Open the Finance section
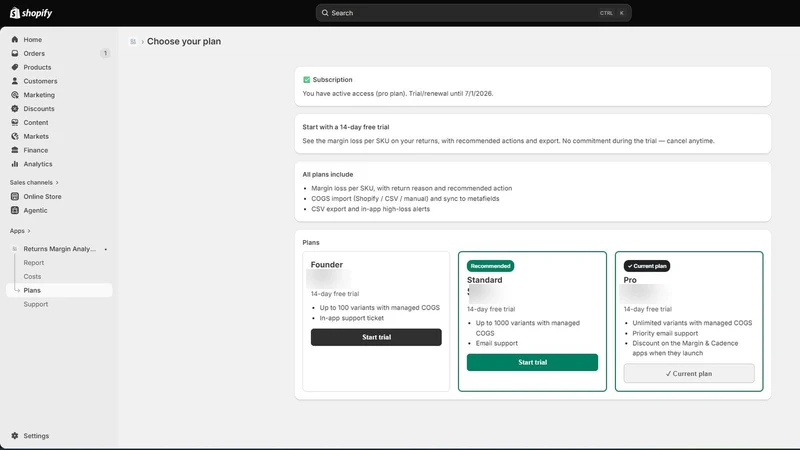This screenshot has height=450, width=800. [x=36, y=149]
